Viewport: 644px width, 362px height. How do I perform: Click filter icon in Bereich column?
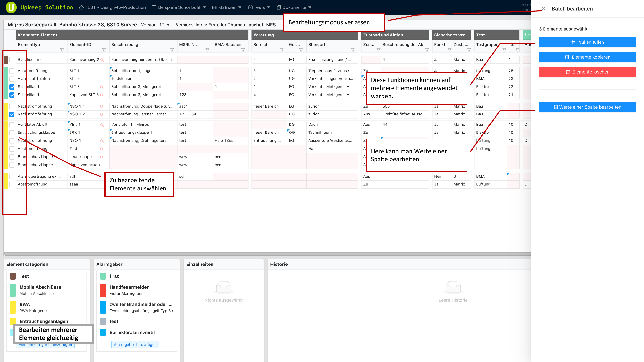(x=282, y=50)
